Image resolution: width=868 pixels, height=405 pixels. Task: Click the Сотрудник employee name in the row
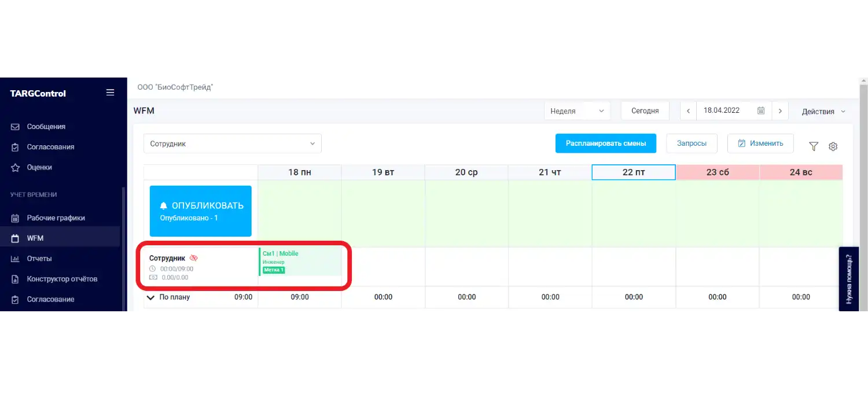(x=167, y=258)
